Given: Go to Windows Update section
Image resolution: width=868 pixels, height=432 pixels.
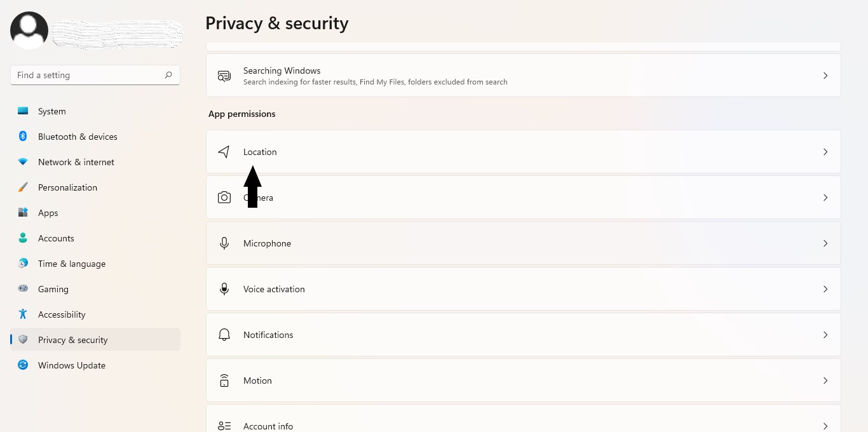Looking at the screenshot, I should tap(71, 365).
